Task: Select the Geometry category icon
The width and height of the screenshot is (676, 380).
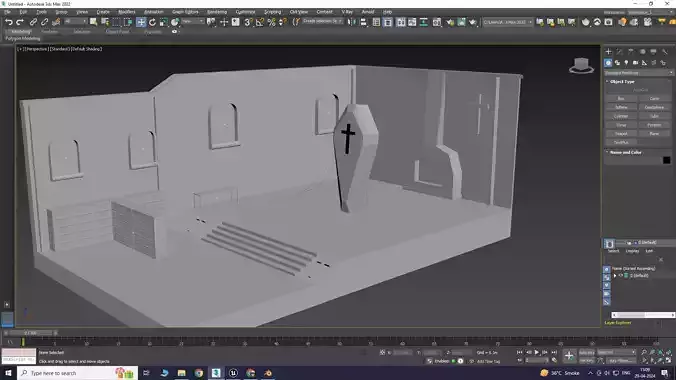Action: pyautogui.click(x=608, y=63)
